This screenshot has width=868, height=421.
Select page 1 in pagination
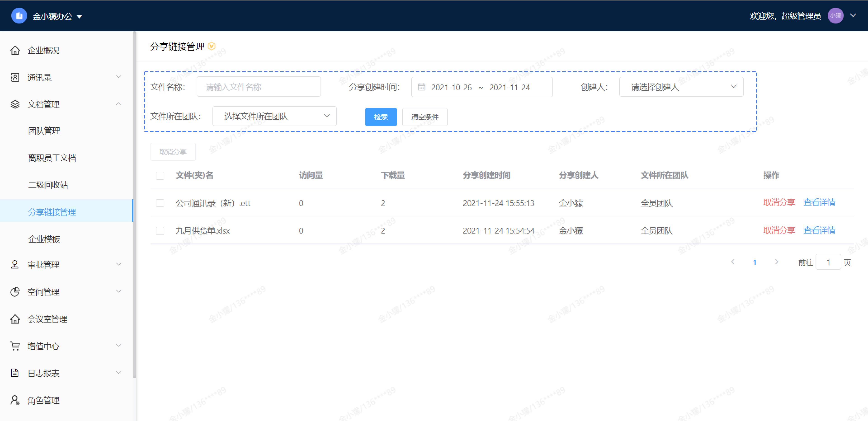[755, 262]
